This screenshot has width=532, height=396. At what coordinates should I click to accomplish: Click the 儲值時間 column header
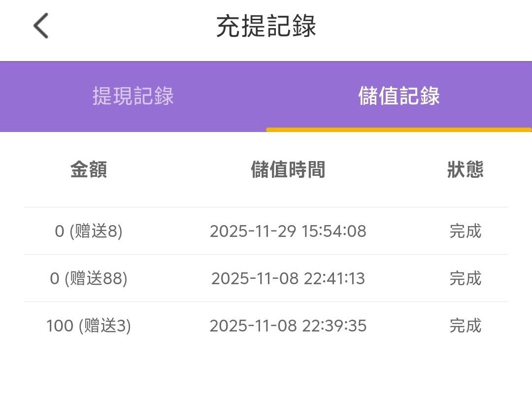click(x=288, y=170)
